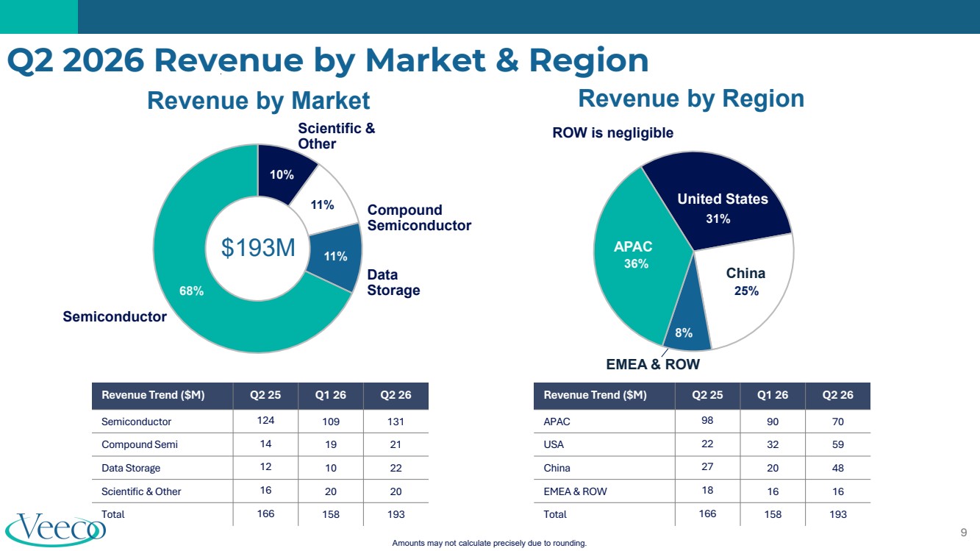The width and height of the screenshot is (980, 551).
Task: Select the 'Semiconductor' row label in the market table
Action: 136,422
